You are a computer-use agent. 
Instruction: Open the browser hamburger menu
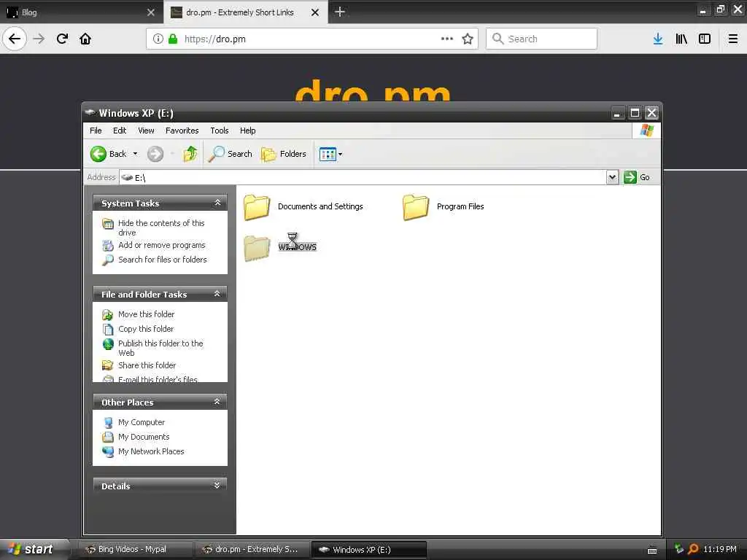[733, 39]
